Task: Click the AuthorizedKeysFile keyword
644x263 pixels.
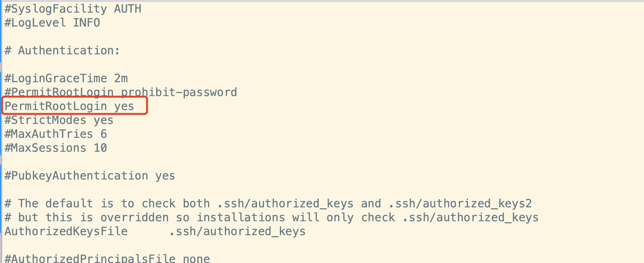Action: (x=66, y=231)
